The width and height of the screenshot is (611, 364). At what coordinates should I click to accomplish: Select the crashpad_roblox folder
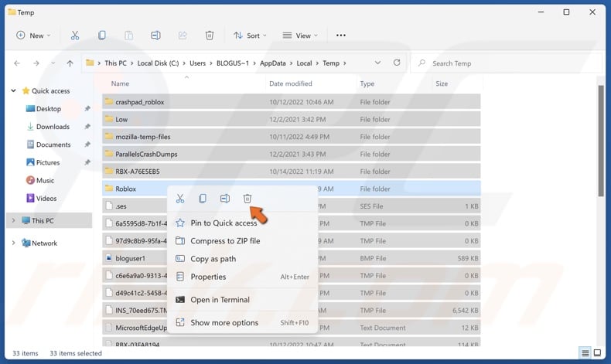pyautogui.click(x=292, y=102)
